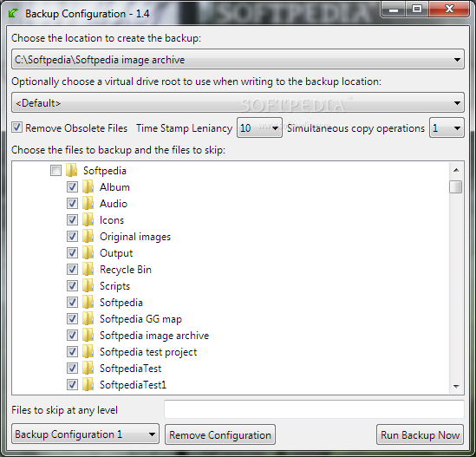
Task: Select the Album folder label
Action: 114,187
